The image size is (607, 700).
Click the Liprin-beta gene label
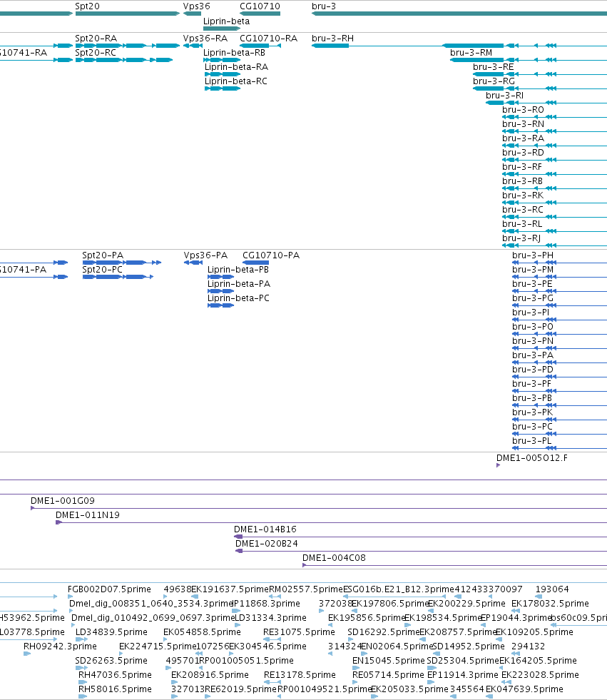pos(226,21)
